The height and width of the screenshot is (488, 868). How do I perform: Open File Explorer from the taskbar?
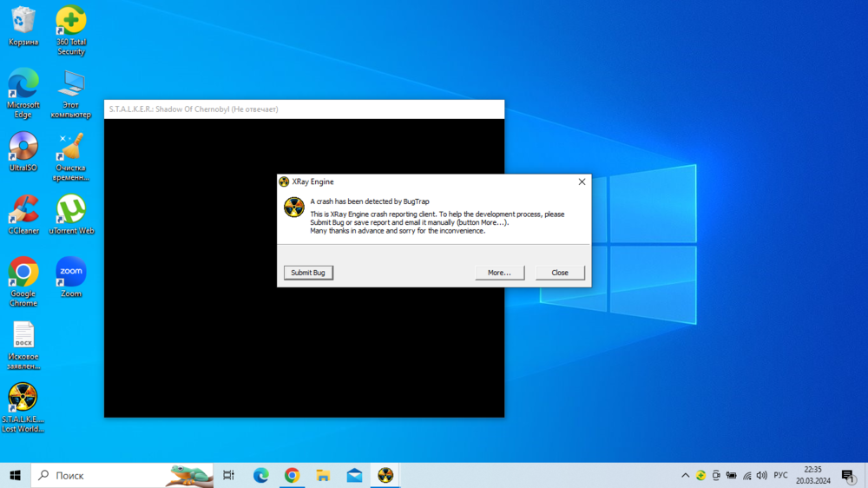point(323,475)
